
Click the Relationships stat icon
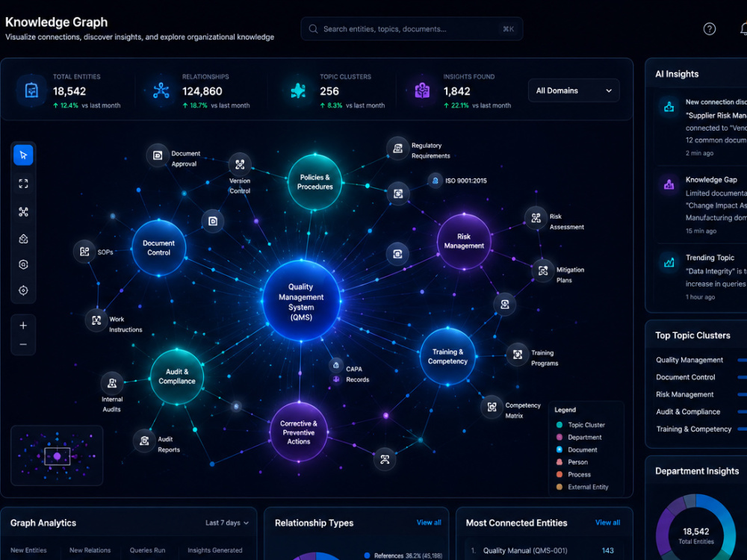[161, 90]
